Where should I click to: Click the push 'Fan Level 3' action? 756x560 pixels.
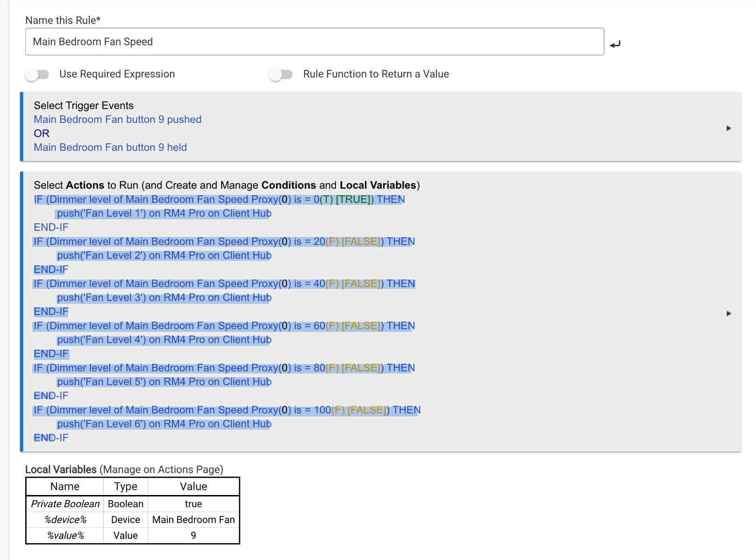tap(164, 298)
